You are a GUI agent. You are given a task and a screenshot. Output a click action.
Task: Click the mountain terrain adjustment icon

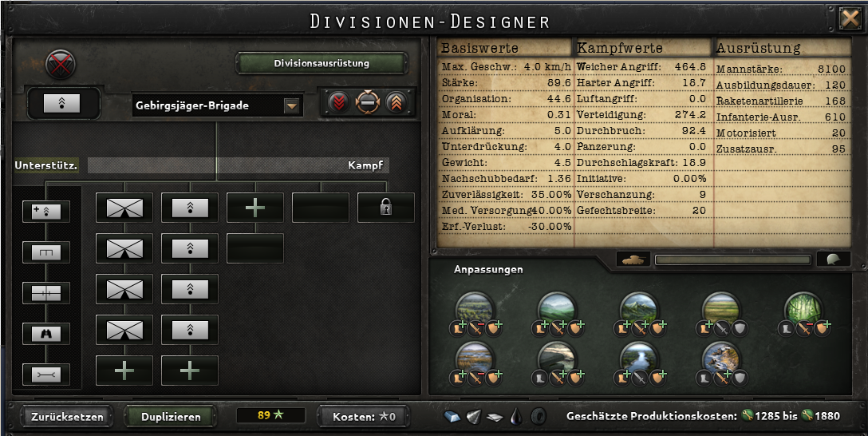[x=639, y=308]
